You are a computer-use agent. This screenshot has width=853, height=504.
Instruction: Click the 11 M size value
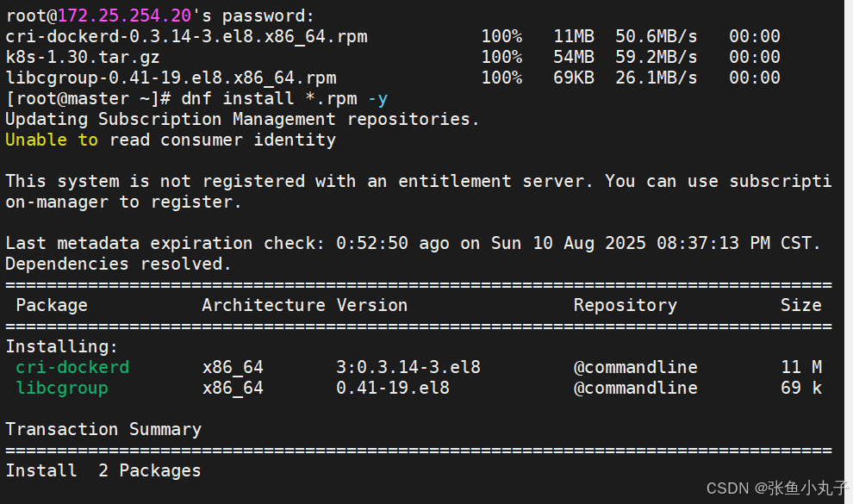[800, 367]
